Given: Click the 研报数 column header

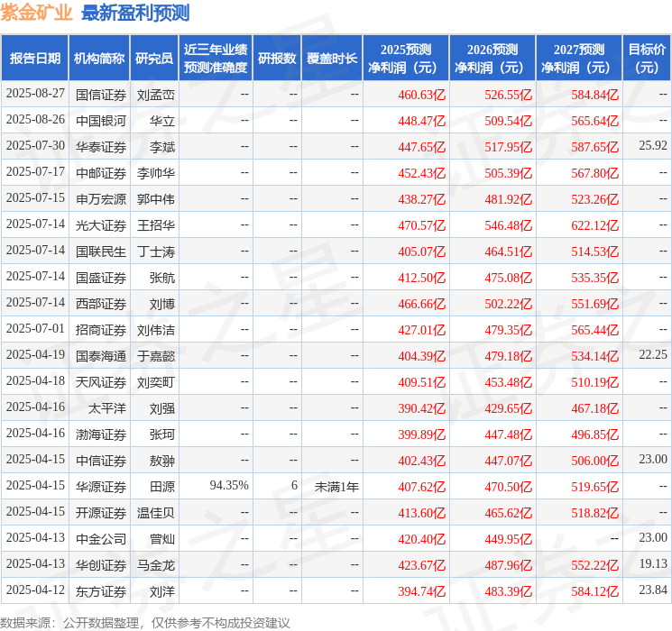Looking at the screenshot, I should coord(277,58).
